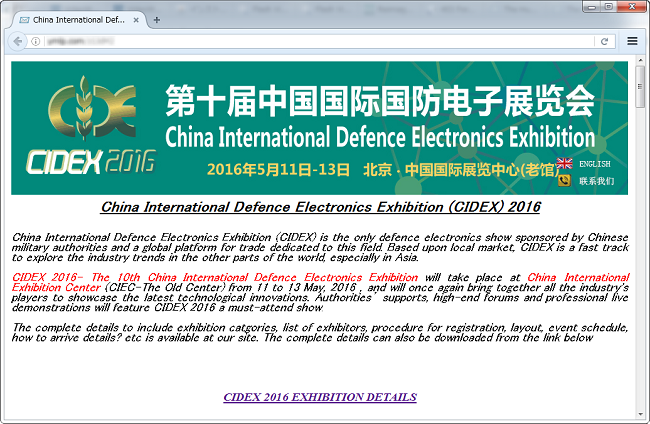Image resolution: width=650 pixels, height=424 pixels.
Task: Click the scrollbar up arrow
Action: (x=640, y=64)
